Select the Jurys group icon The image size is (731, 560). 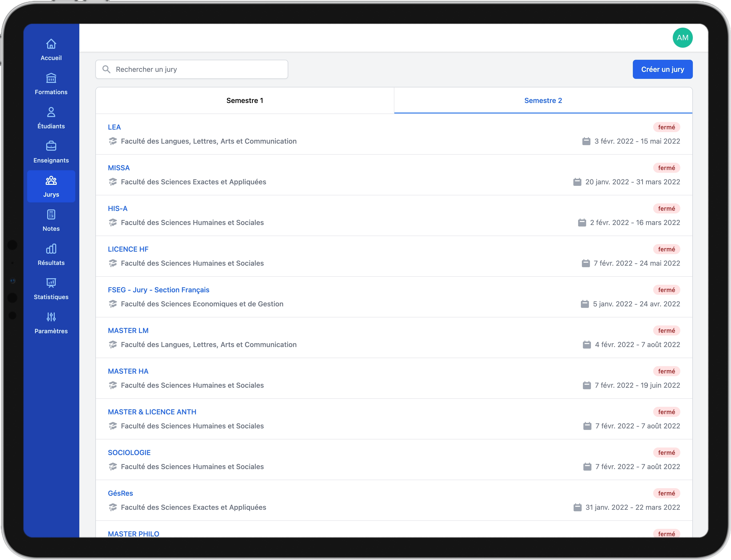[51, 180]
